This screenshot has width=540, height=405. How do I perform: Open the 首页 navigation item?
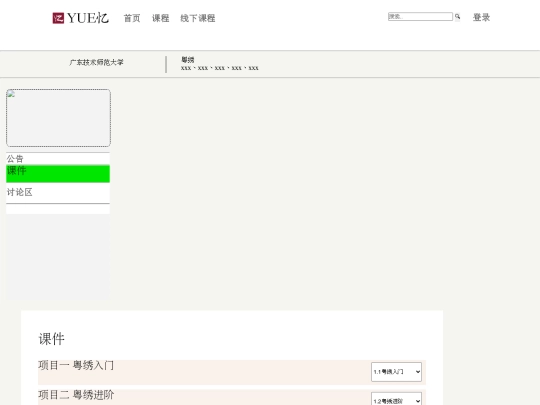point(132,18)
